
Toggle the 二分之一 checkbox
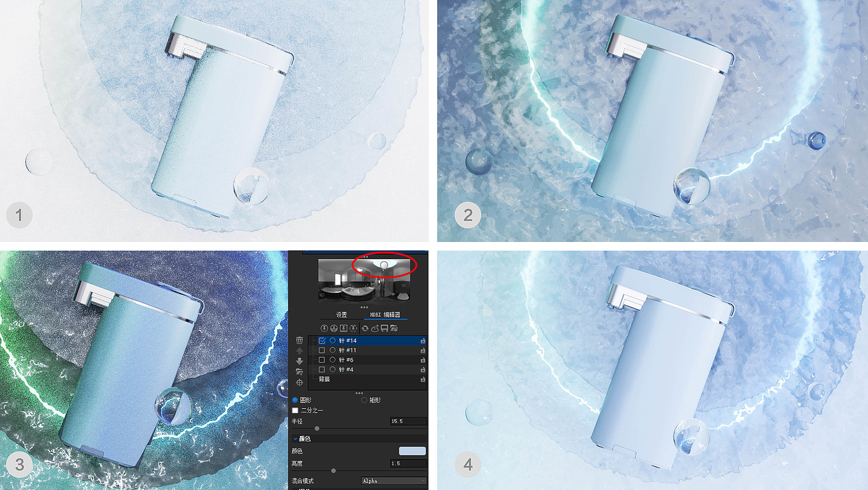coord(295,411)
